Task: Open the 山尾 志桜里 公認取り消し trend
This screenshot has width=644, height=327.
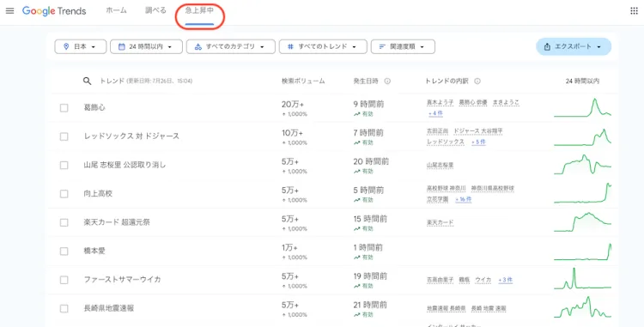Action: tap(125, 165)
